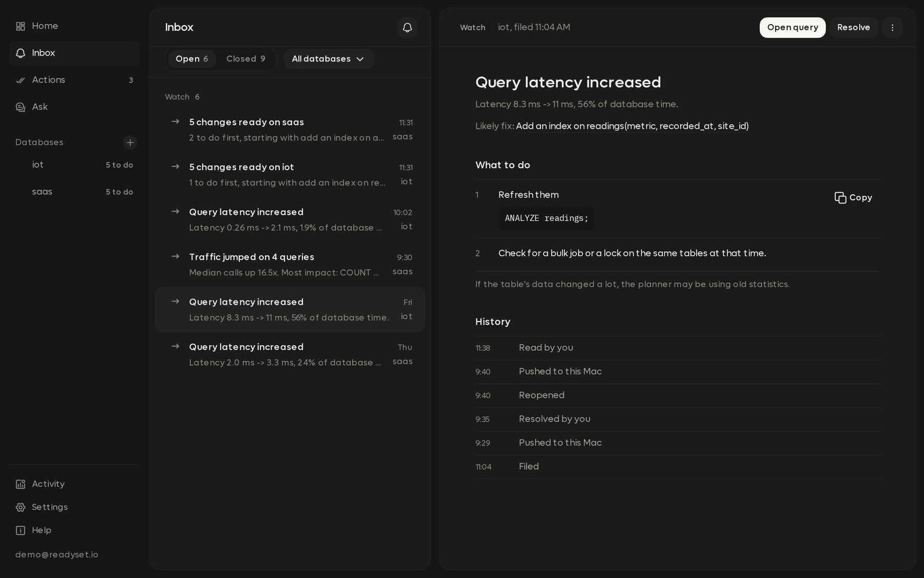This screenshot has width=924, height=578.
Task: Switch to the Open tab
Action: 191,59
